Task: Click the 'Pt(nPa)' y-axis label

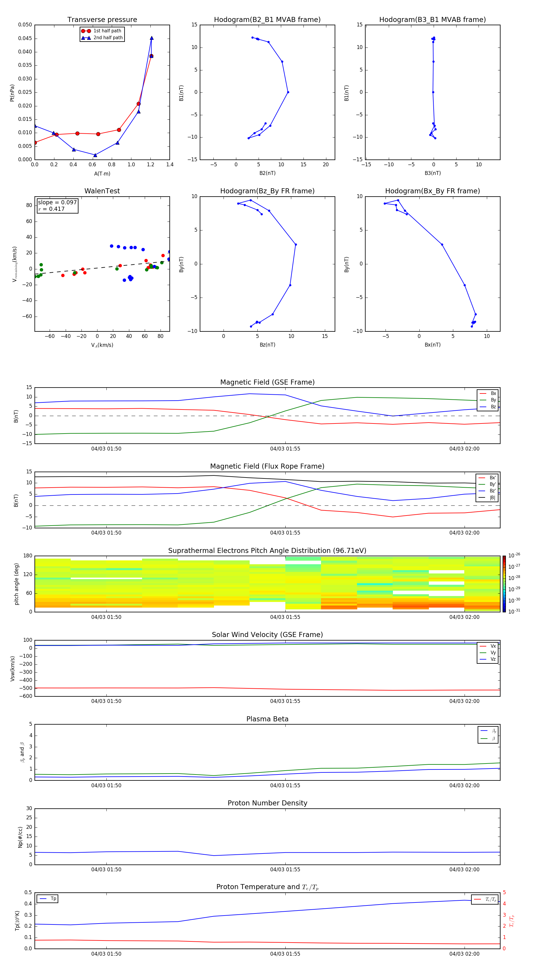Action: tap(12, 92)
